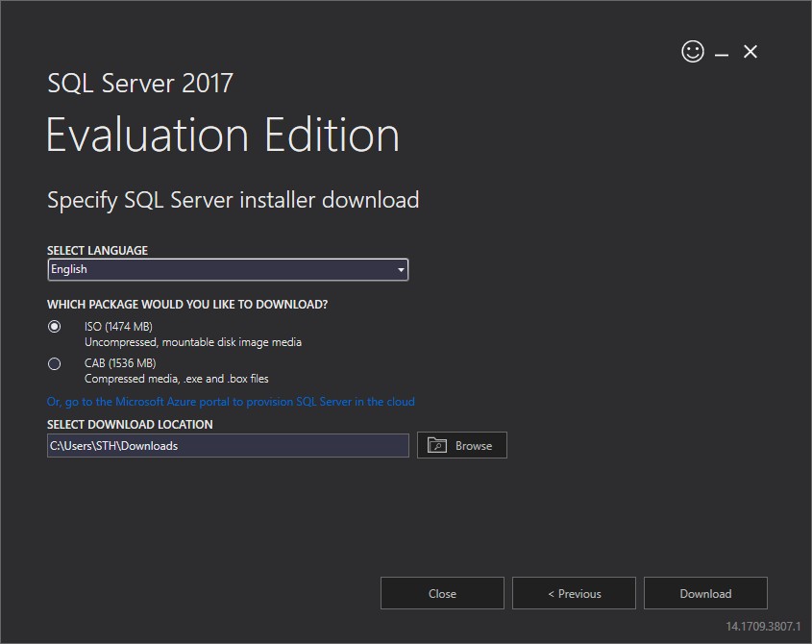Click the "Evaluation Edition" title
The image size is (812, 644).
pos(223,135)
